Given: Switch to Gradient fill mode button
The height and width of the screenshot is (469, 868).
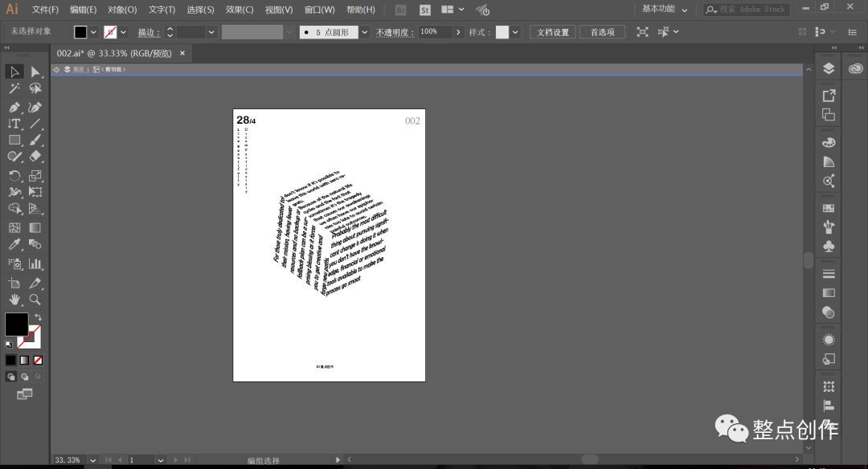Looking at the screenshot, I should [24, 360].
